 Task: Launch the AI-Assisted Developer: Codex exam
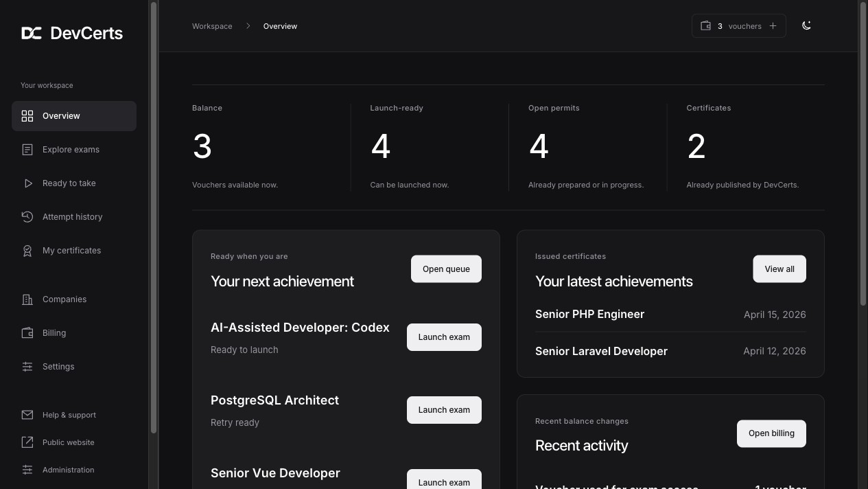tap(444, 337)
